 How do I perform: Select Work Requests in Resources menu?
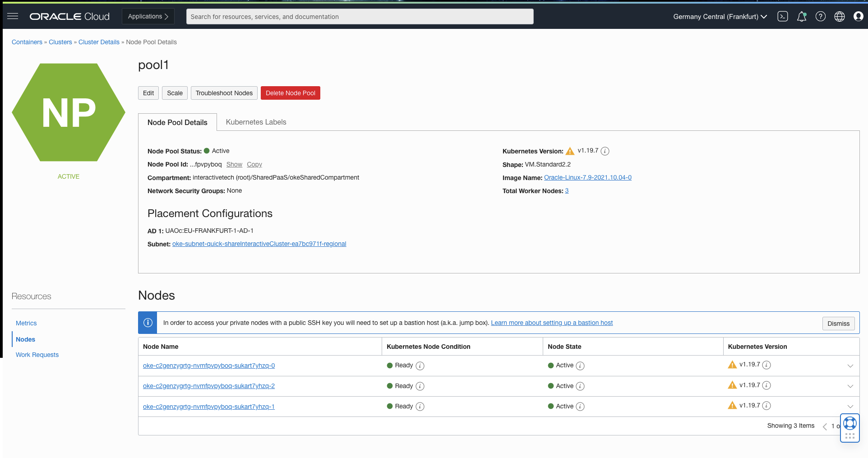click(x=37, y=355)
